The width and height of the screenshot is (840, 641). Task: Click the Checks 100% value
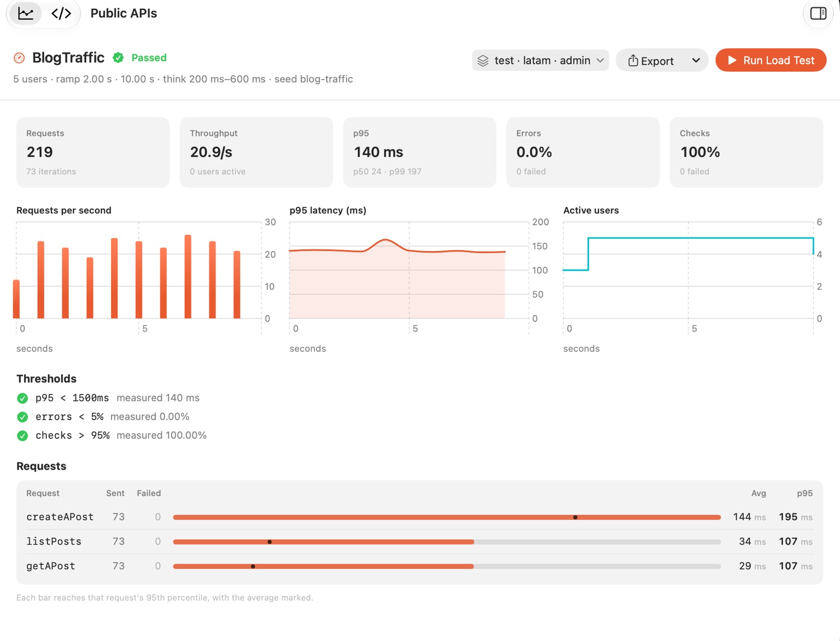pos(700,152)
